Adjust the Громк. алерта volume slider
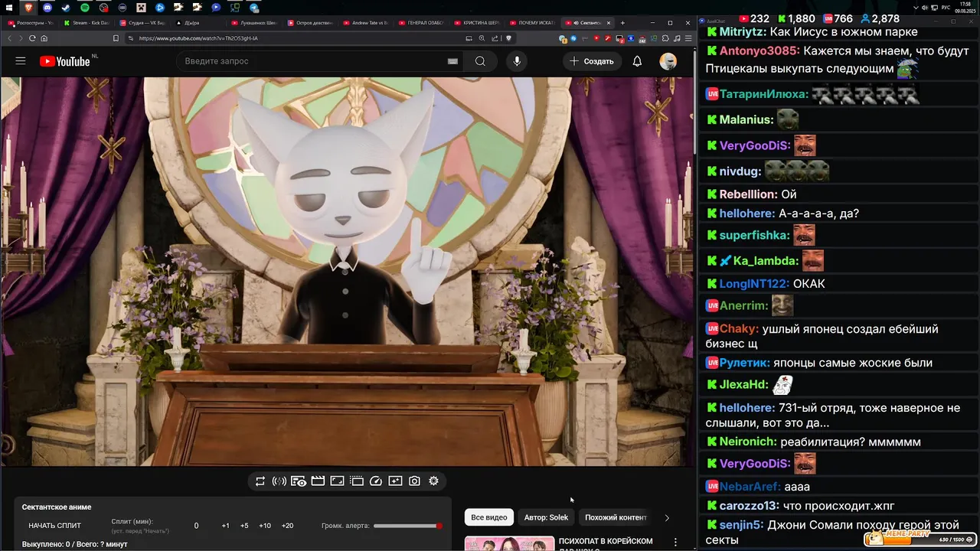980x551 pixels. (x=408, y=526)
